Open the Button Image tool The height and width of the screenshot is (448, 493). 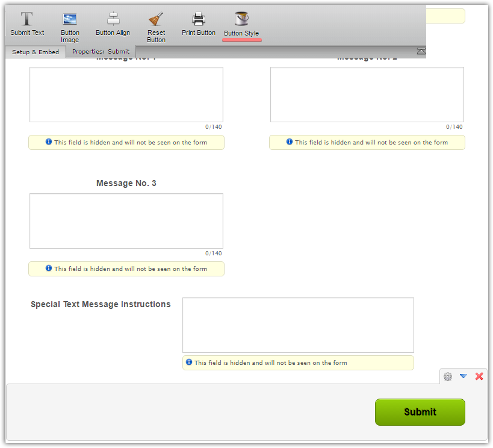tap(70, 19)
